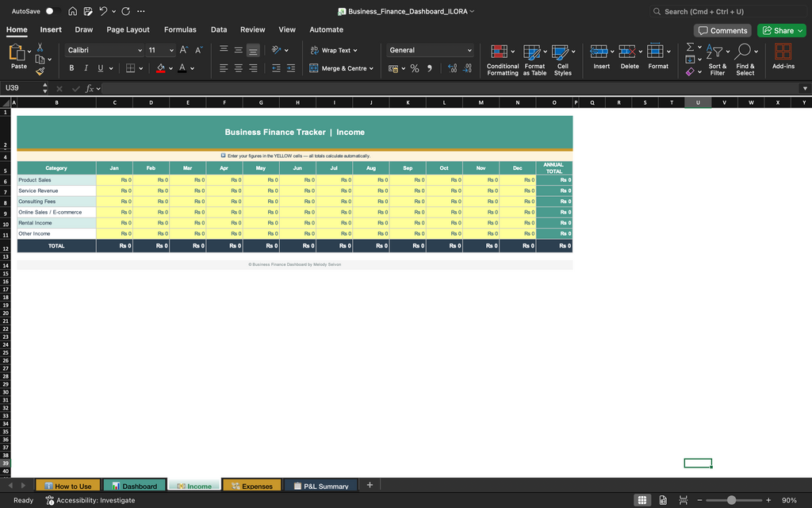Screen dimensions: 812x508
Task: Open the General number format dropdown
Action: 469,50
